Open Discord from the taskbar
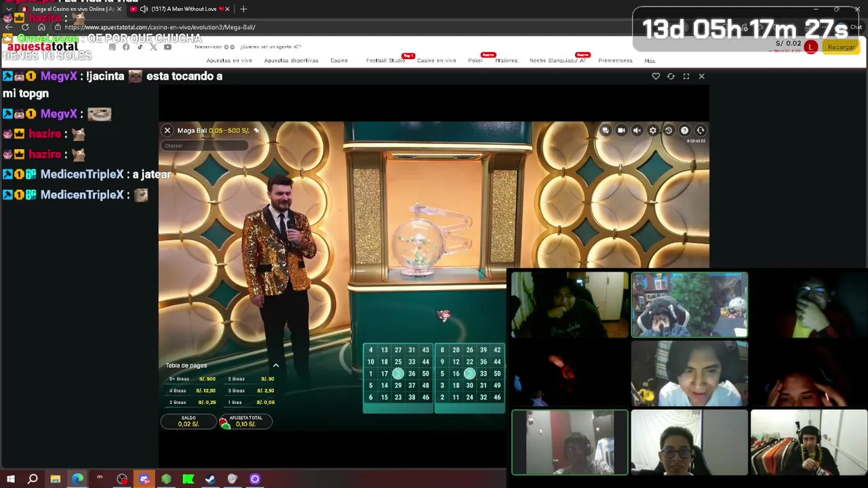 tap(144, 479)
